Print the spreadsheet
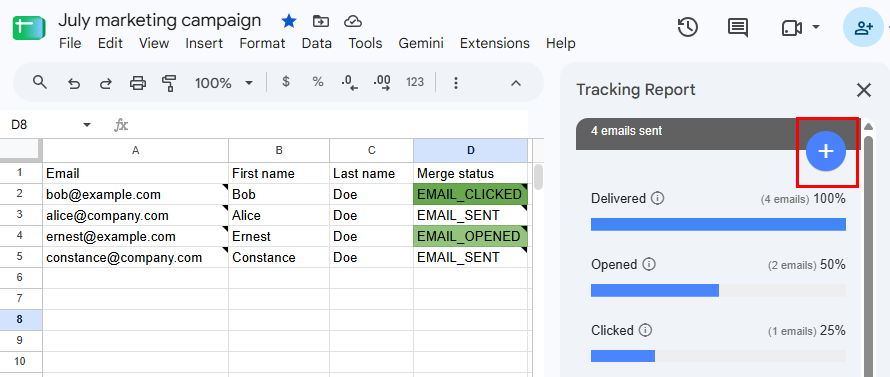Image resolution: width=890 pixels, height=377 pixels. coord(138,83)
